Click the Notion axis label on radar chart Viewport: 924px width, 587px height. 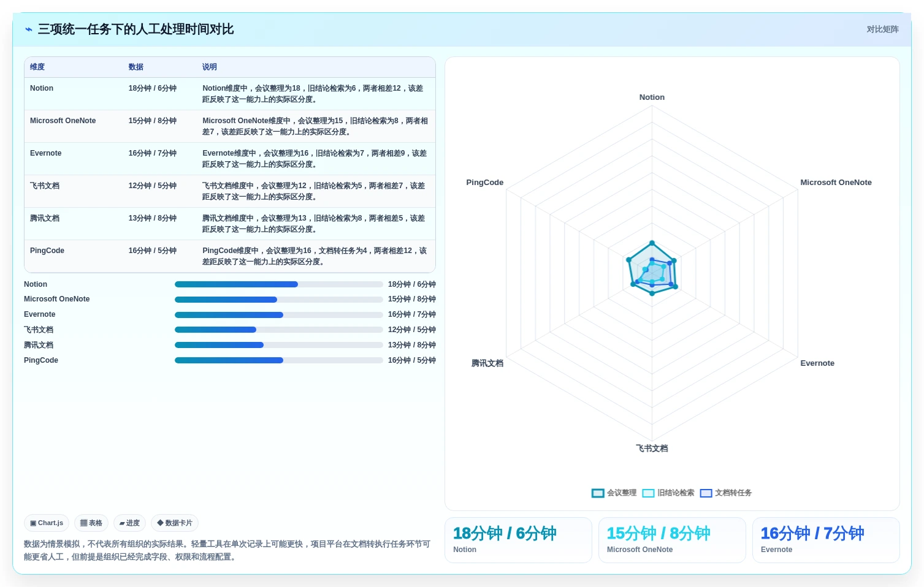(652, 97)
